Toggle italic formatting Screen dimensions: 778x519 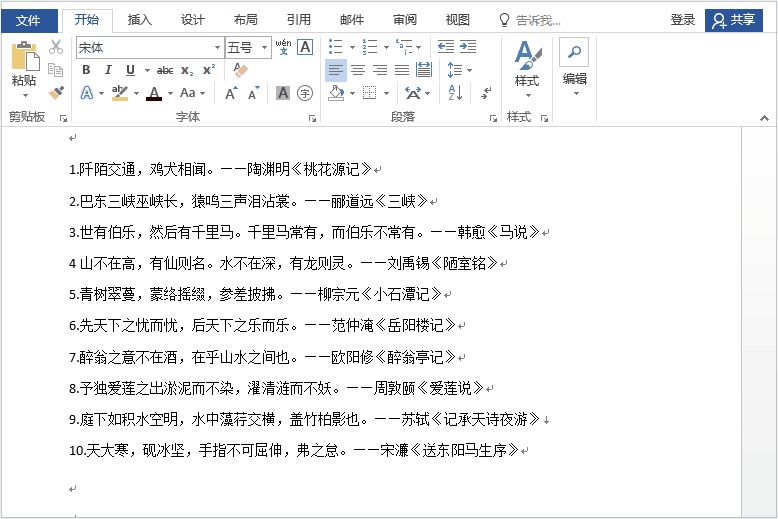click(108, 70)
